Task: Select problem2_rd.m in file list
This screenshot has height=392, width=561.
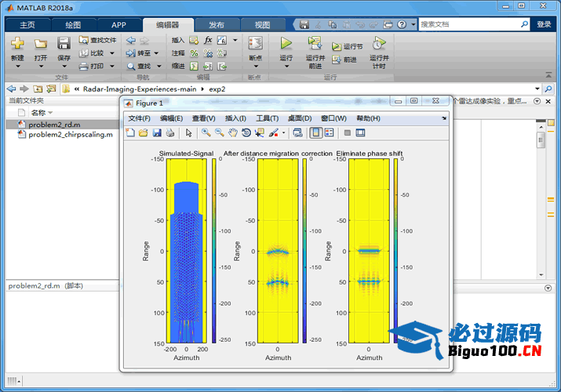Action: click(62, 125)
